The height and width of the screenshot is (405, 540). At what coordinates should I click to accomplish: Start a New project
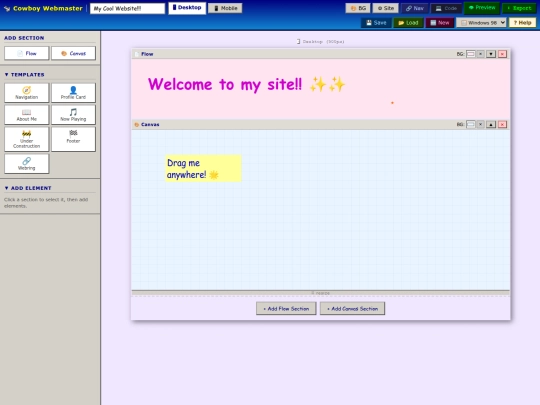[x=440, y=23]
